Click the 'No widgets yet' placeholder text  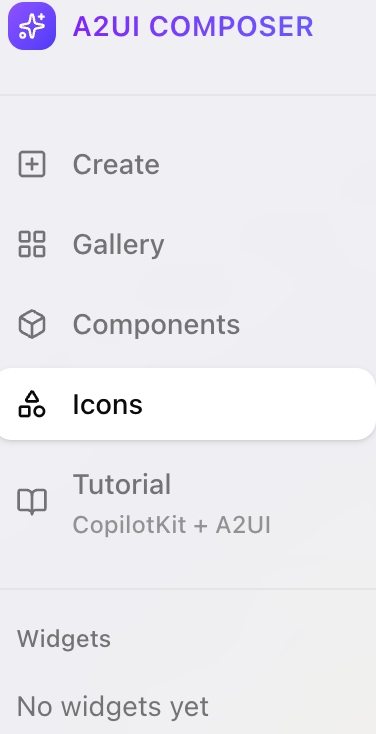click(x=113, y=706)
